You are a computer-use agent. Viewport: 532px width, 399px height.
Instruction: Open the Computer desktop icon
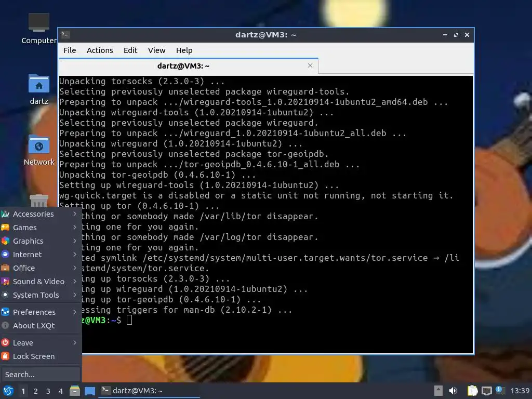(38, 29)
